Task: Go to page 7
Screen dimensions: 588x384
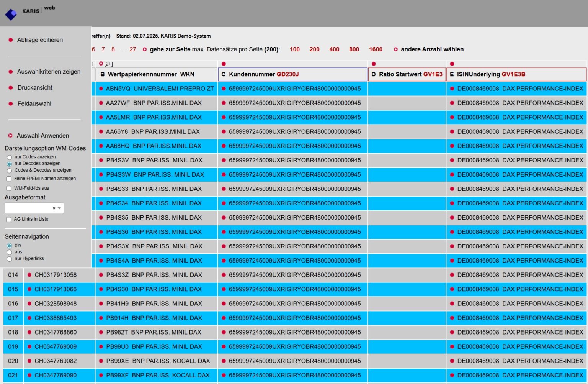Action: coord(103,49)
